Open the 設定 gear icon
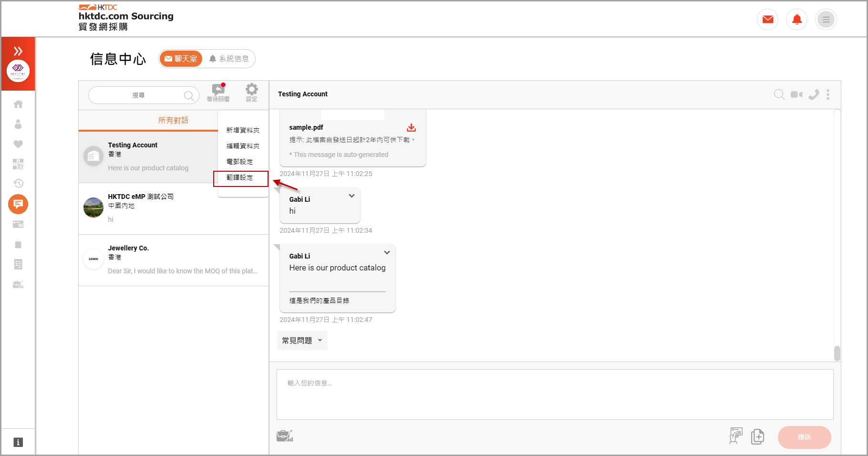 pyautogui.click(x=252, y=93)
